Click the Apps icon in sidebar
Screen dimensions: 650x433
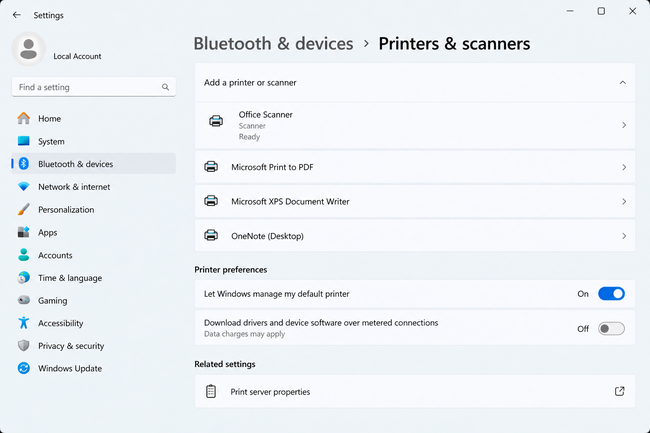point(24,232)
